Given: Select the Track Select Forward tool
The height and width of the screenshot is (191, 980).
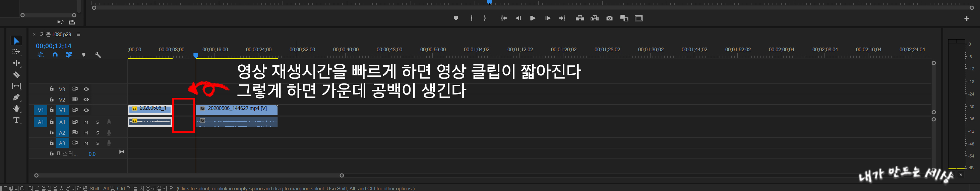Looking at the screenshot, I should 16,52.
